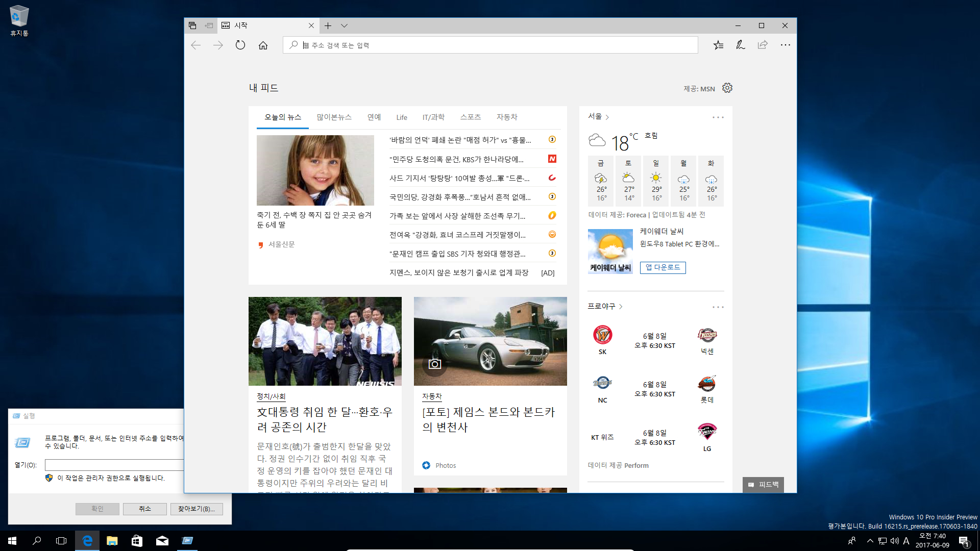Open the 케이웨더 날씨 app thumbnail
The image size is (980, 551).
pyautogui.click(x=610, y=252)
